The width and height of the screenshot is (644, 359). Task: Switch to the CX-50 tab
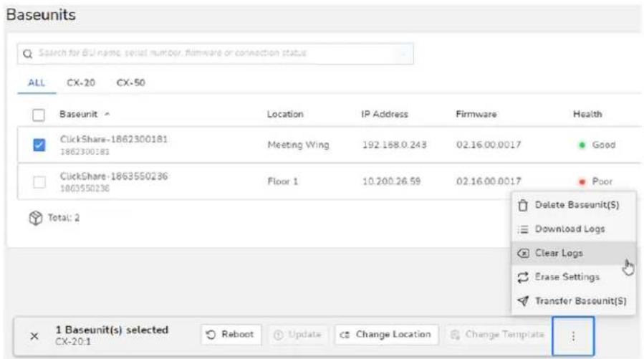click(x=130, y=83)
